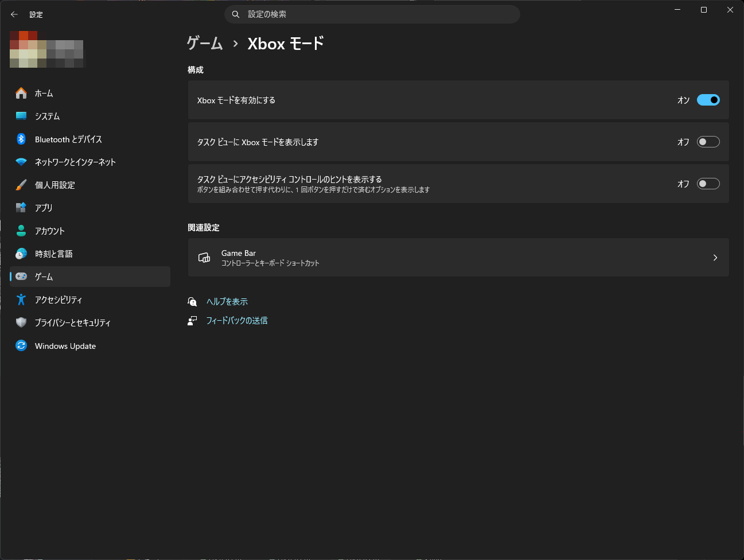Open アプリ settings
Viewport: 744px width, 560px height.
click(x=90, y=208)
